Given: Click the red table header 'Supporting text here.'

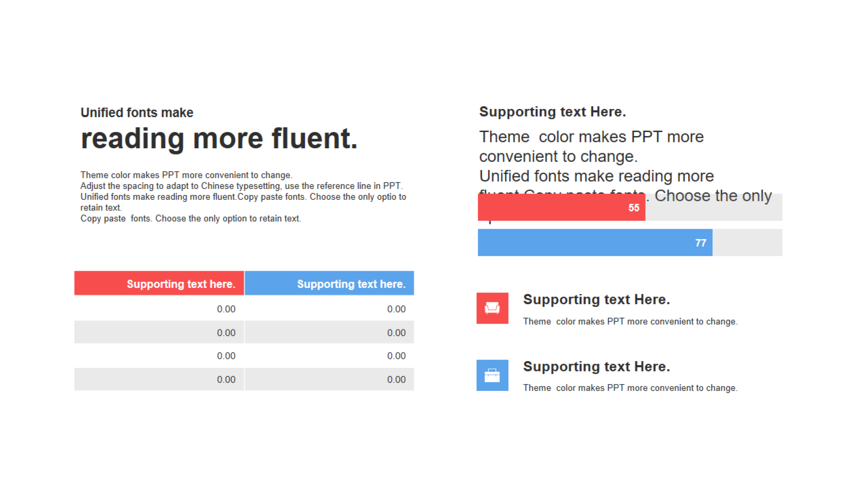Looking at the screenshot, I should (x=159, y=283).
